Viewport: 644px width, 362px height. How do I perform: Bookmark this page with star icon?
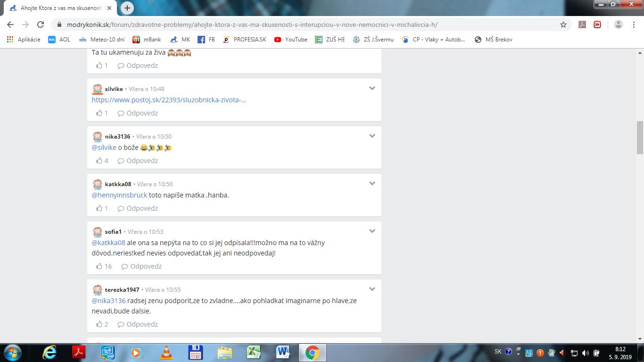point(563,25)
